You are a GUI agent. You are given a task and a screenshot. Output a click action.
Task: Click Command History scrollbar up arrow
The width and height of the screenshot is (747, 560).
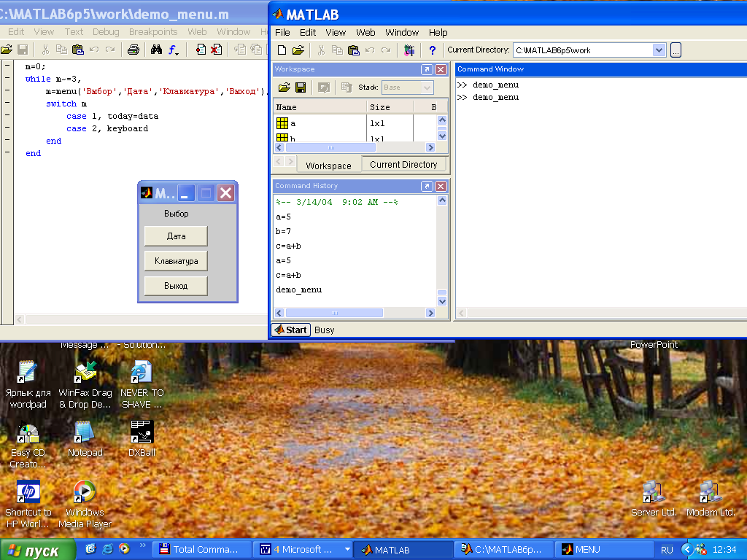tap(441, 201)
